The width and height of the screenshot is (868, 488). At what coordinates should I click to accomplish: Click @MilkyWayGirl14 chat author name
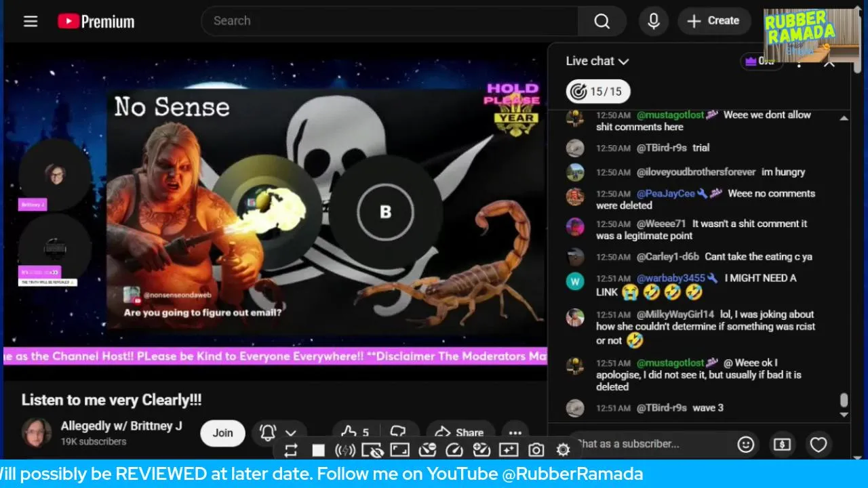pos(675,314)
